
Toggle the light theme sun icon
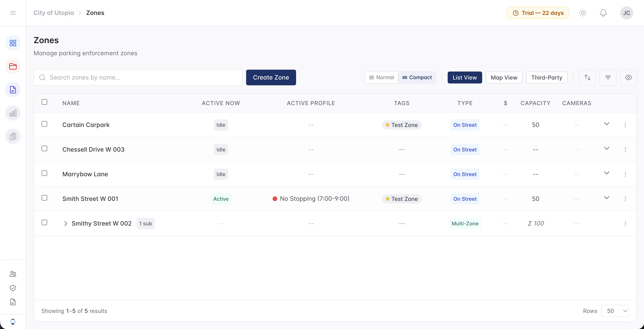583,13
